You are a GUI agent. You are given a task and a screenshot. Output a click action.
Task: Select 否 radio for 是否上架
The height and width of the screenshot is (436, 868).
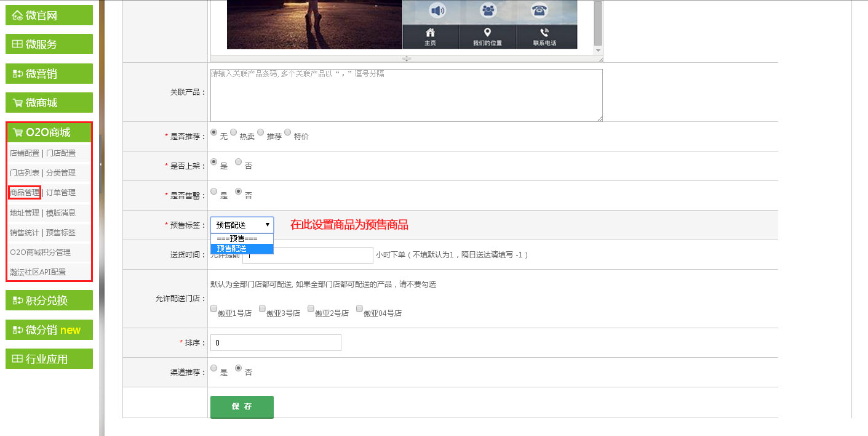[x=239, y=162]
